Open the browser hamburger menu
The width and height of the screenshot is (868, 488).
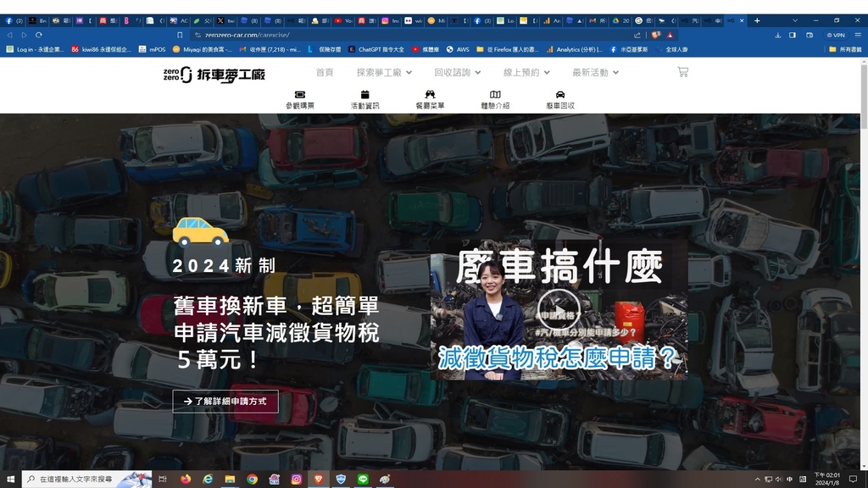pos(858,35)
